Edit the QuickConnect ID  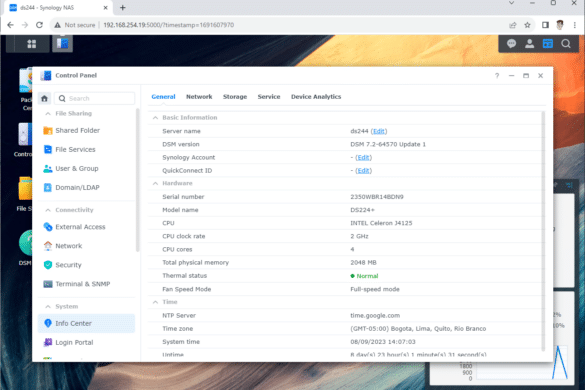coord(363,171)
